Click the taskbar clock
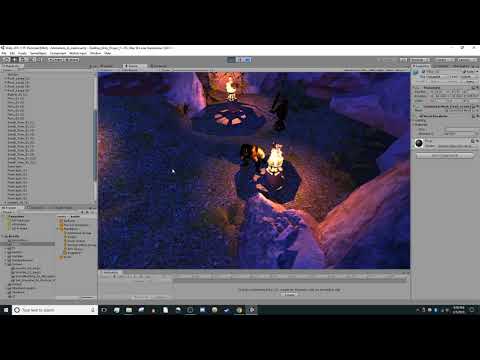Viewport: 480px width, 360px height. pyautogui.click(x=459, y=310)
